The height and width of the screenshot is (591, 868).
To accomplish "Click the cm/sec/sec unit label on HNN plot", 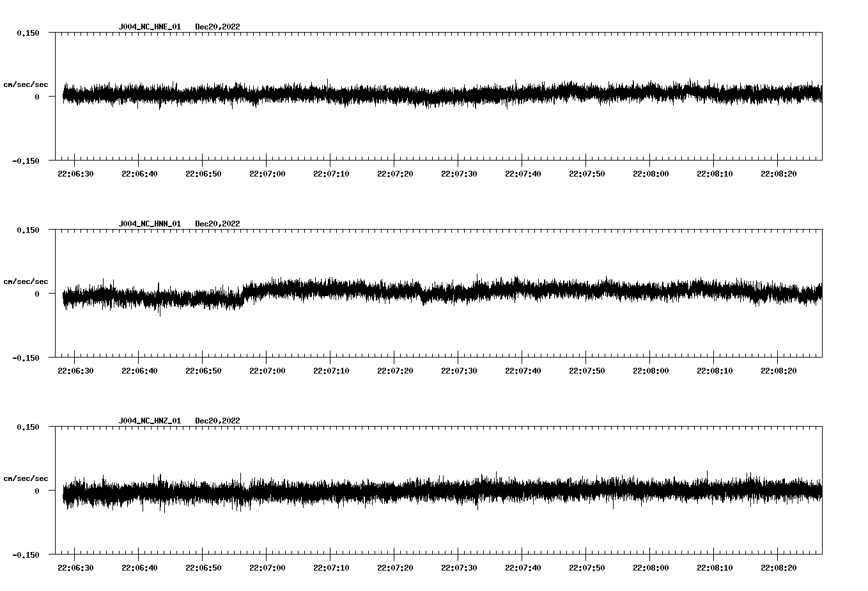I will [26, 281].
